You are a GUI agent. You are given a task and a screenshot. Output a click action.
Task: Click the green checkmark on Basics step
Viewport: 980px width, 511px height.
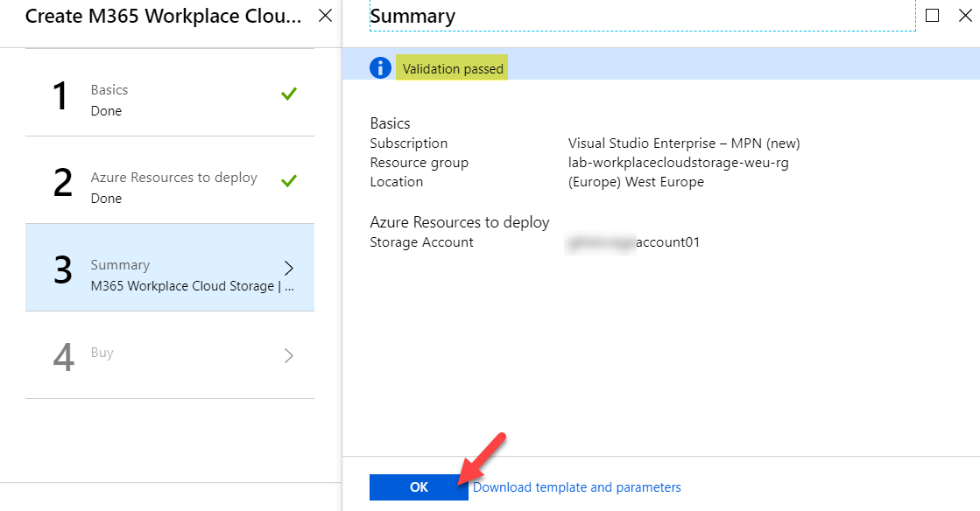click(289, 94)
